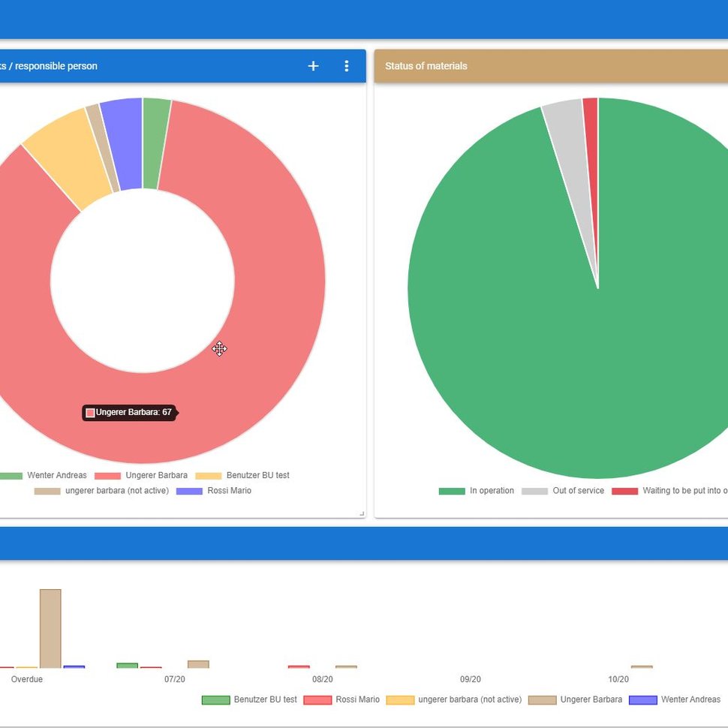Click the tan bar at 07/20

[x=198, y=664]
